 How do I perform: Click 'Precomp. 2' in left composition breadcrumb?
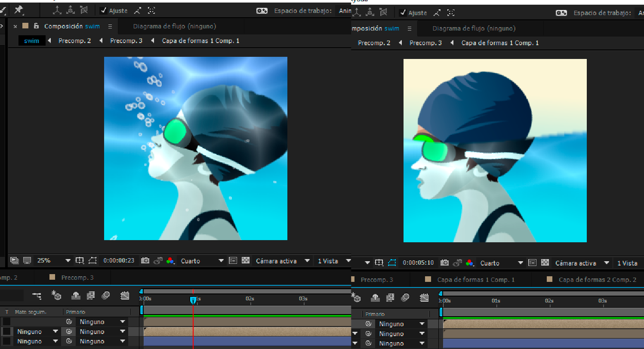[75, 41]
